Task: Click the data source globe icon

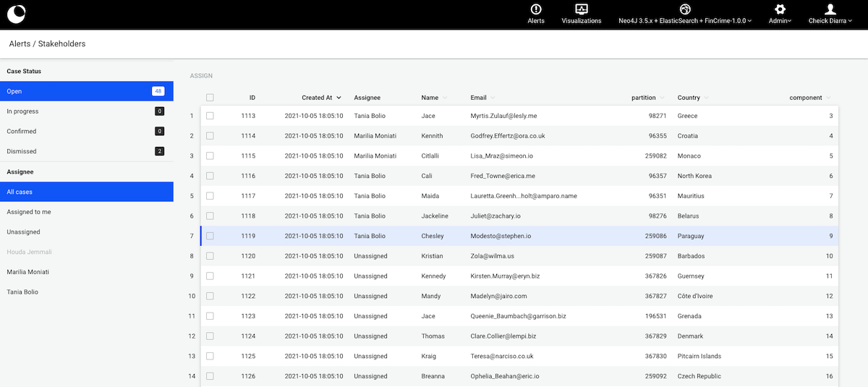Action: (685, 9)
